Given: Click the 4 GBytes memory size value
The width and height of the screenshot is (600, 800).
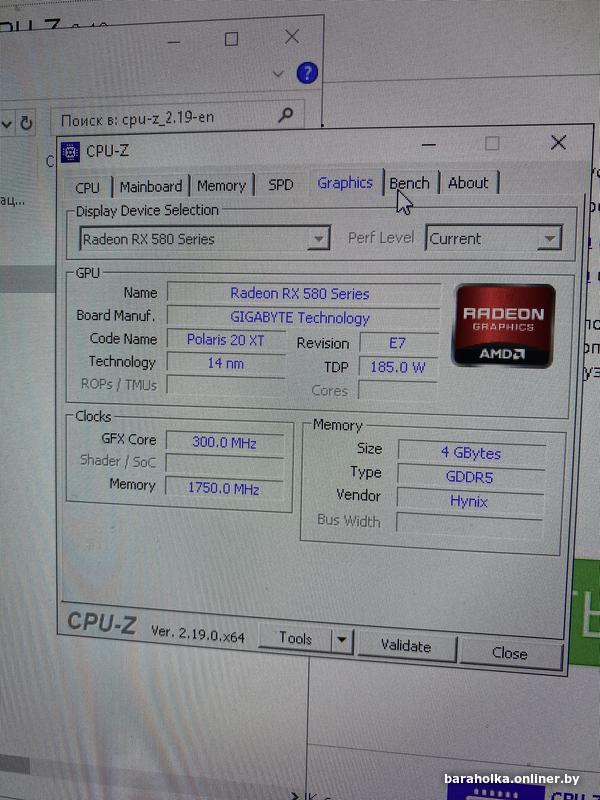Looking at the screenshot, I should (x=472, y=453).
